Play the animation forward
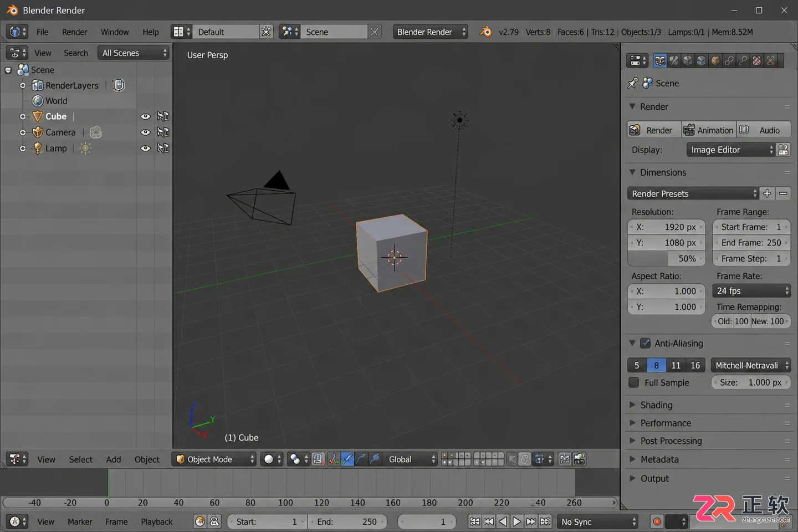798x532 pixels. click(x=516, y=521)
